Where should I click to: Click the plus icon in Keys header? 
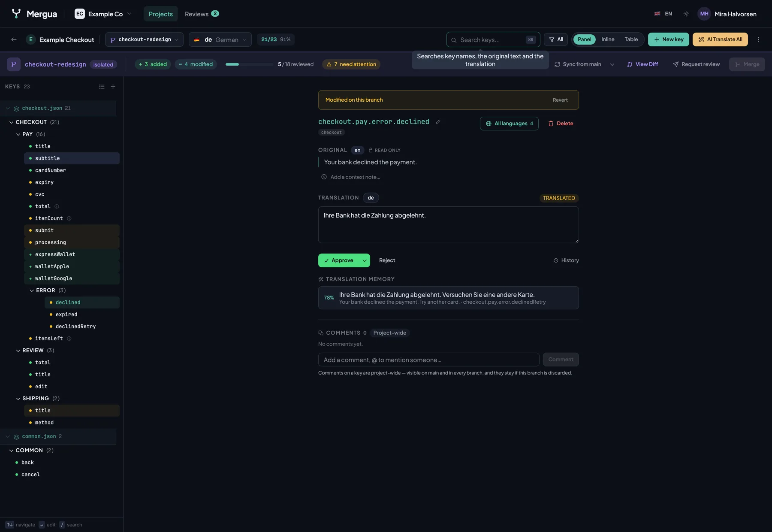(x=113, y=87)
